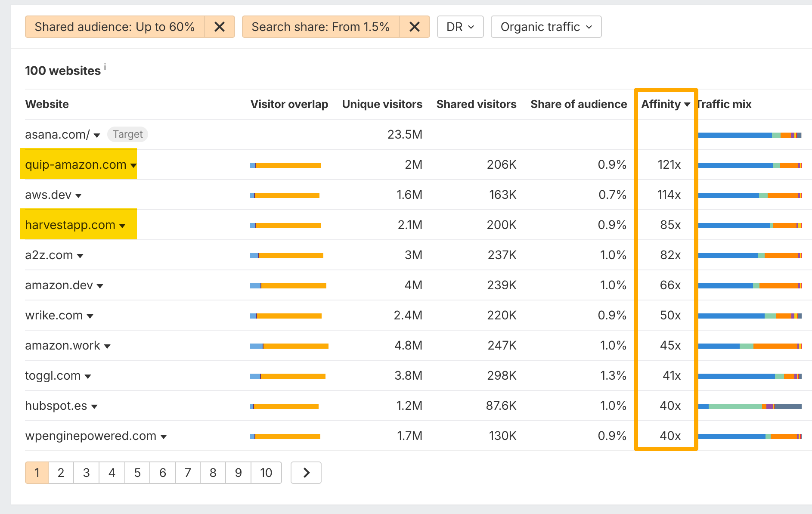Open the amazon.work website link
Viewport: 812px width, 514px height.
62,345
